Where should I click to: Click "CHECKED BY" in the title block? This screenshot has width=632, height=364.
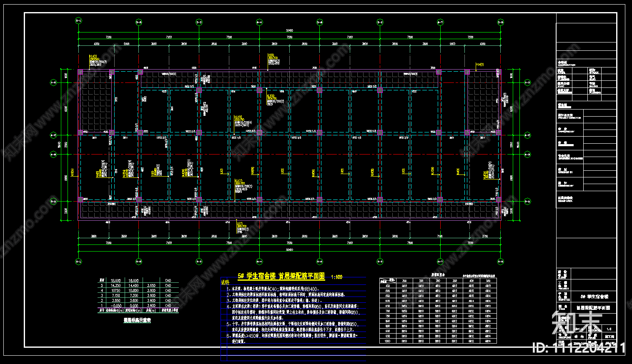tap(566, 172)
